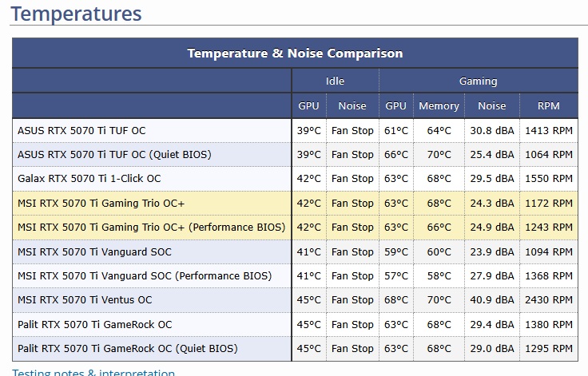Select the MSI Vanguard SOC (Performance BIOS) row
This screenshot has width=588, height=376.
coord(295,276)
